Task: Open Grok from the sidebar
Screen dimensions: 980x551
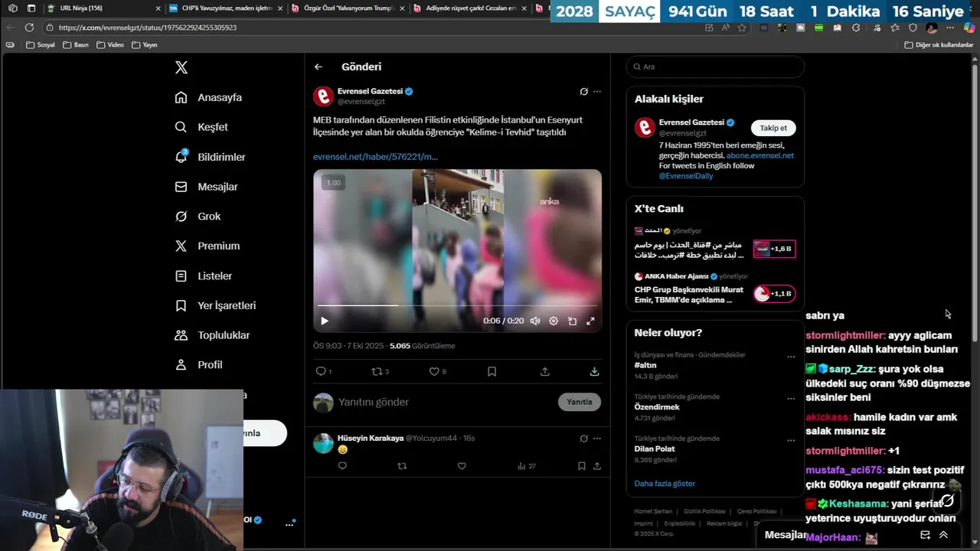Action: 198,217
